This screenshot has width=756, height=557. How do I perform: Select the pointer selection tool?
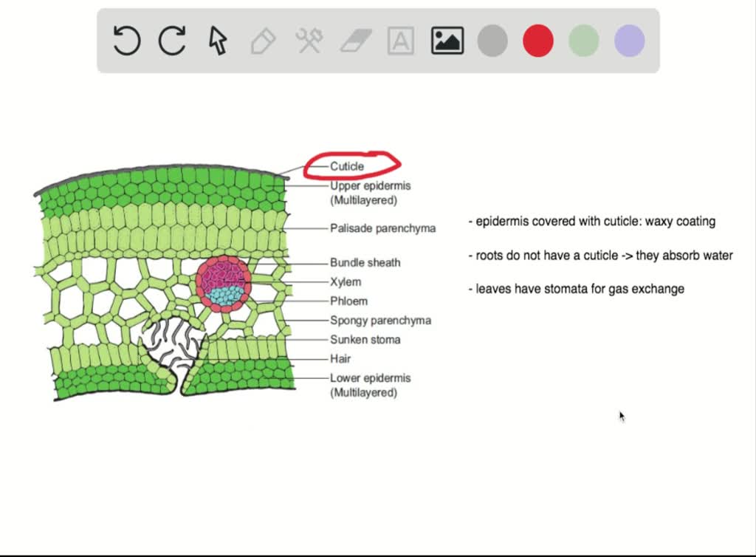[218, 41]
